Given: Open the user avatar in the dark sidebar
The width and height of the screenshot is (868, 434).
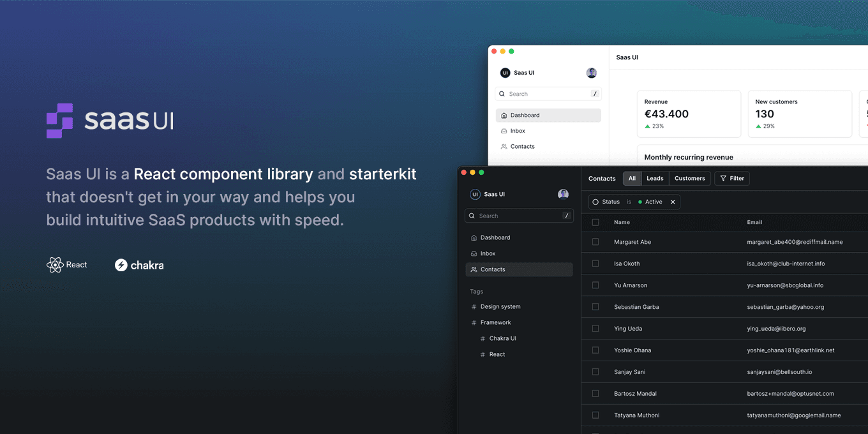Looking at the screenshot, I should click(x=563, y=193).
